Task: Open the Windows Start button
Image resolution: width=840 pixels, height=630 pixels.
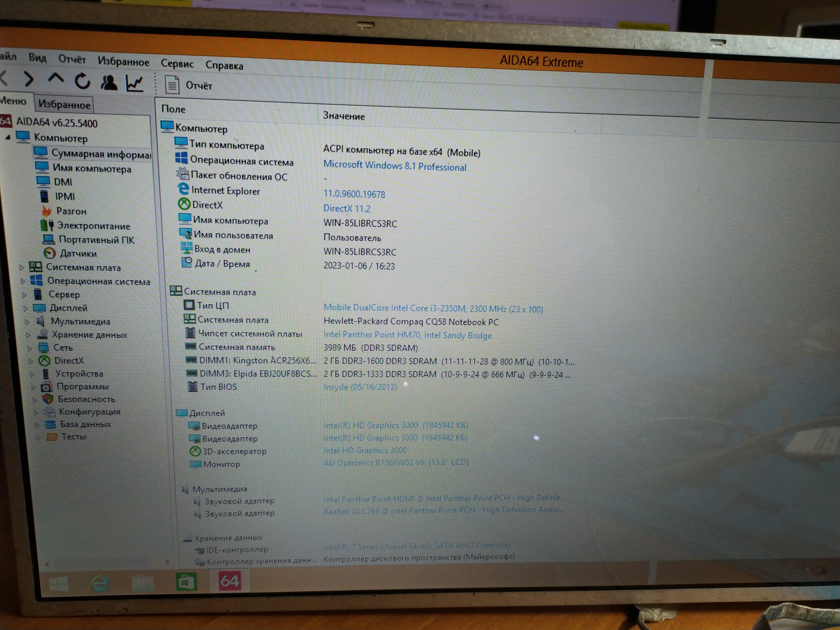Action: tap(59, 584)
